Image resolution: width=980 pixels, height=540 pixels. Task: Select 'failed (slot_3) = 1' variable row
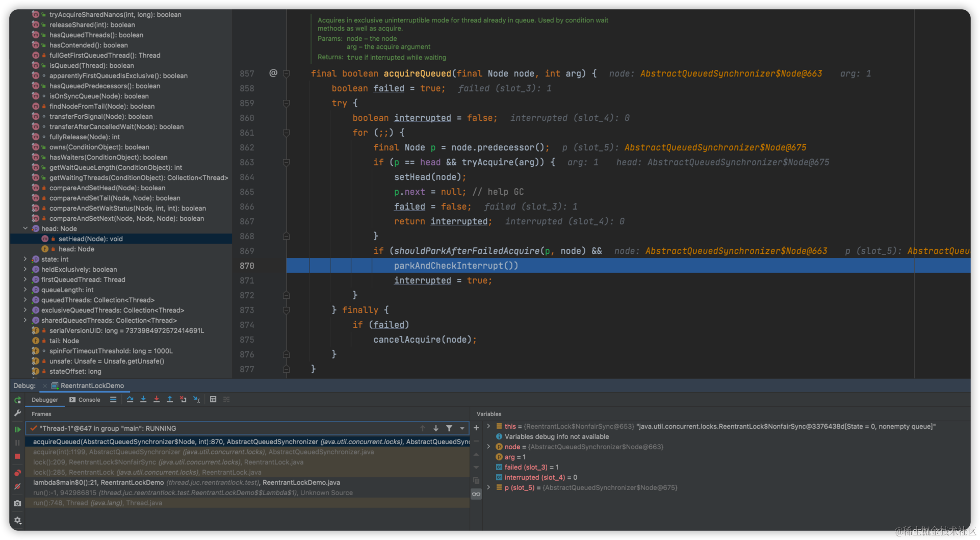coord(531,467)
